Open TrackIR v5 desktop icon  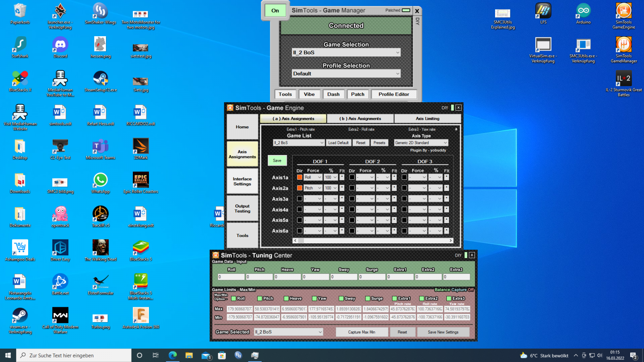coord(100,217)
